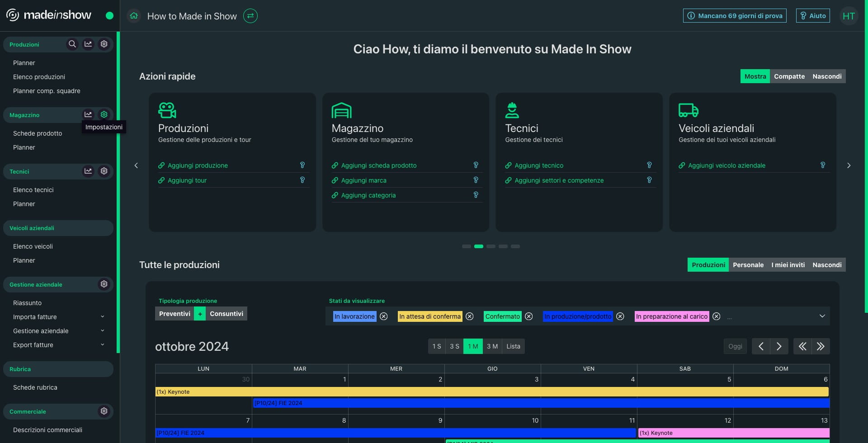Select the 3 M calendar view
Screen dimensions: 868x443
tap(492, 346)
